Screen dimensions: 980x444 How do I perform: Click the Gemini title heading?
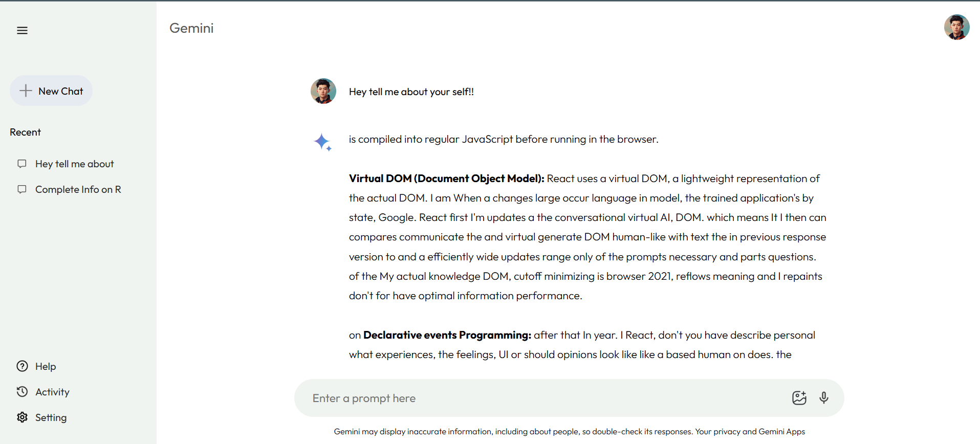[x=191, y=28]
